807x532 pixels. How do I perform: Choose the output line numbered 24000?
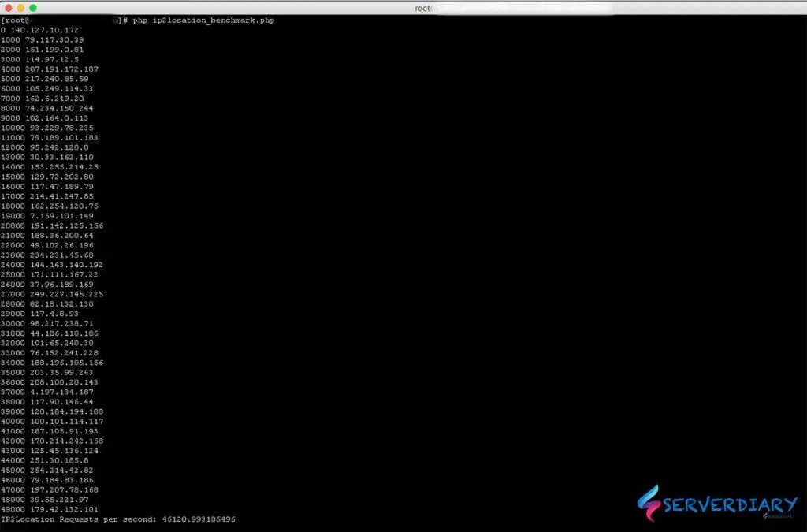click(52, 265)
